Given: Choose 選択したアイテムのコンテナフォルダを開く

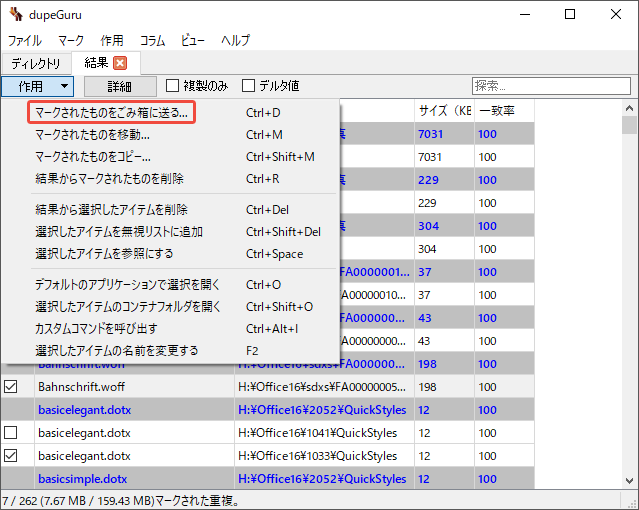Looking at the screenshot, I should click(x=170, y=307).
